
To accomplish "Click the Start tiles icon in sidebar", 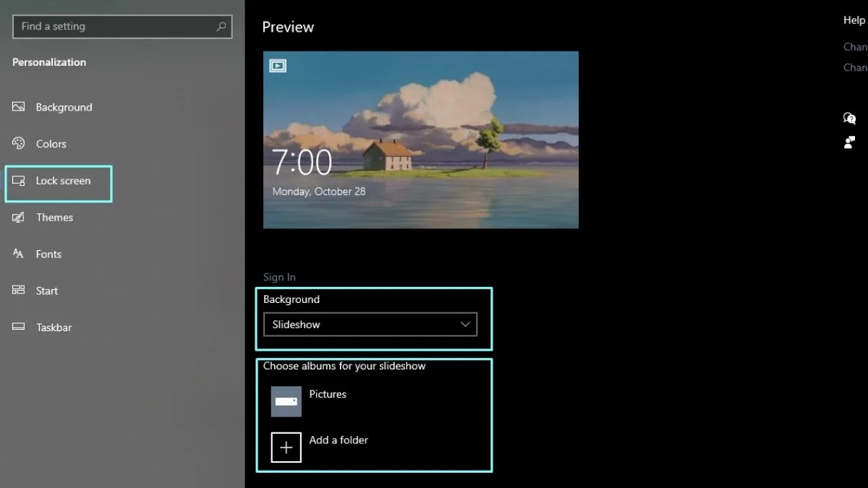I will tap(19, 291).
